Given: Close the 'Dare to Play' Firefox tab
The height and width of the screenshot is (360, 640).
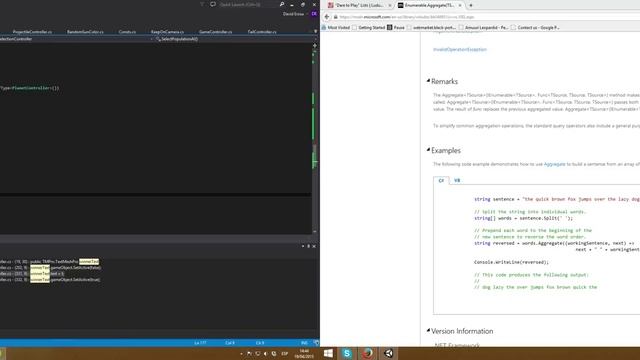Looking at the screenshot, I should click(390, 5).
